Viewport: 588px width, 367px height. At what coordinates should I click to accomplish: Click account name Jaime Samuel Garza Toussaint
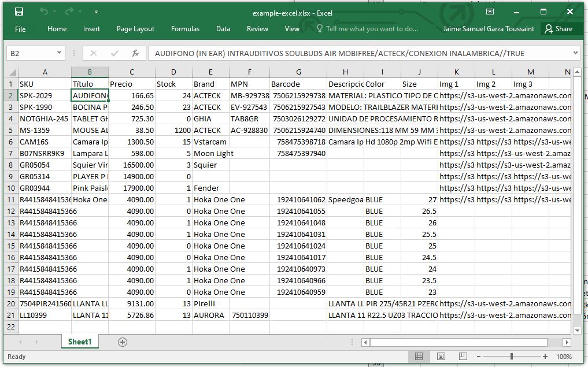click(x=489, y=29)
